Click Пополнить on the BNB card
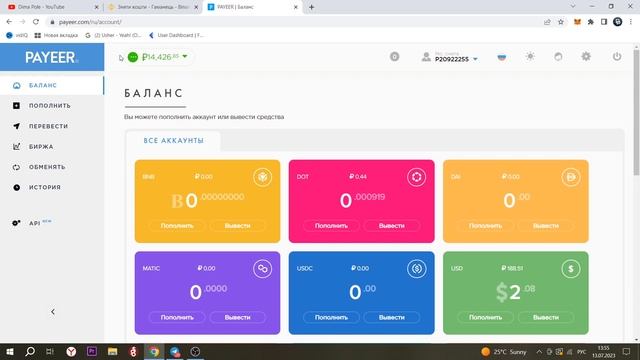Image resolution: width=640 pixels, height=360 pixels. pos(177,226)
